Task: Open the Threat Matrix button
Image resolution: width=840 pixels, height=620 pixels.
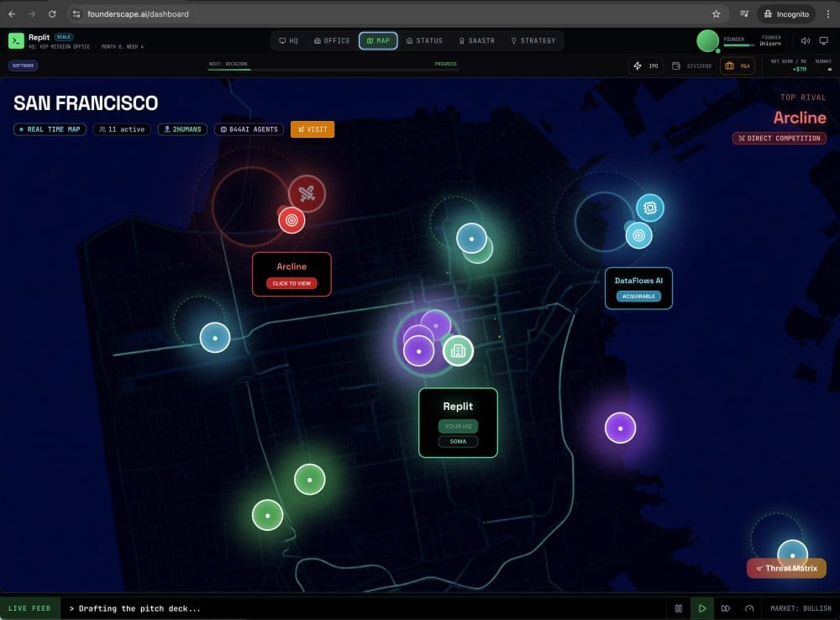Action: click(x=786, y=569)
